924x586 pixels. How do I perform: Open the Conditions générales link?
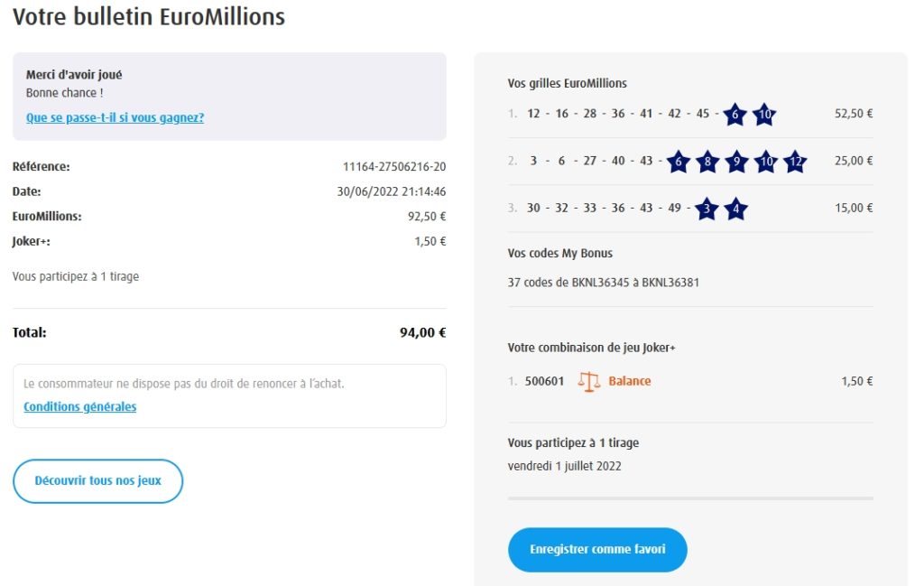pyautogui.click(x=80, y=406)
